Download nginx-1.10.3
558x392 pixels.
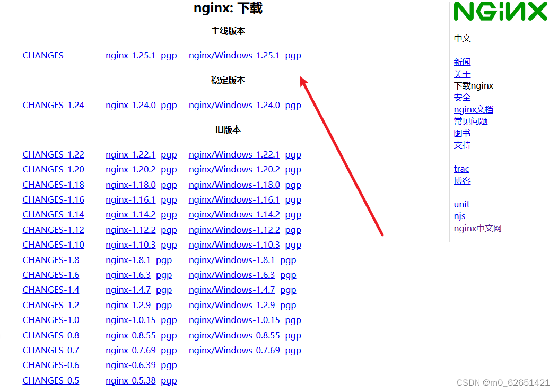pos(130,245)
